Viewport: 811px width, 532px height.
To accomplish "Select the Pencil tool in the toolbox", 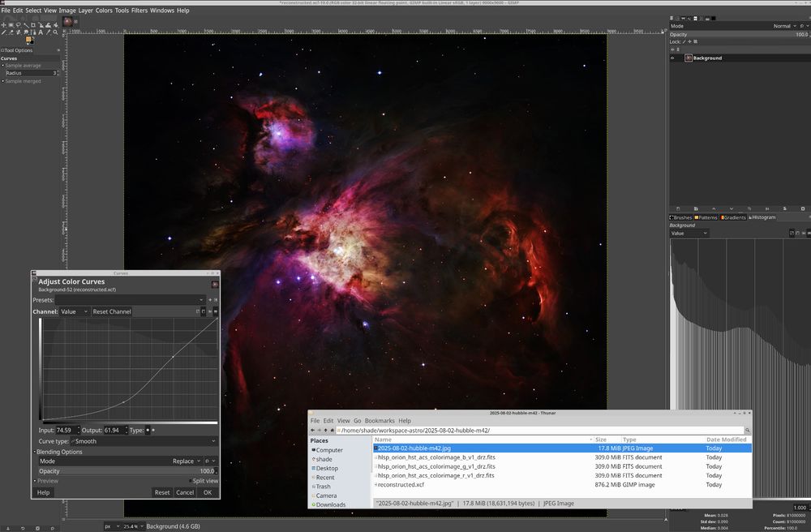I will [x=3, y=32].
